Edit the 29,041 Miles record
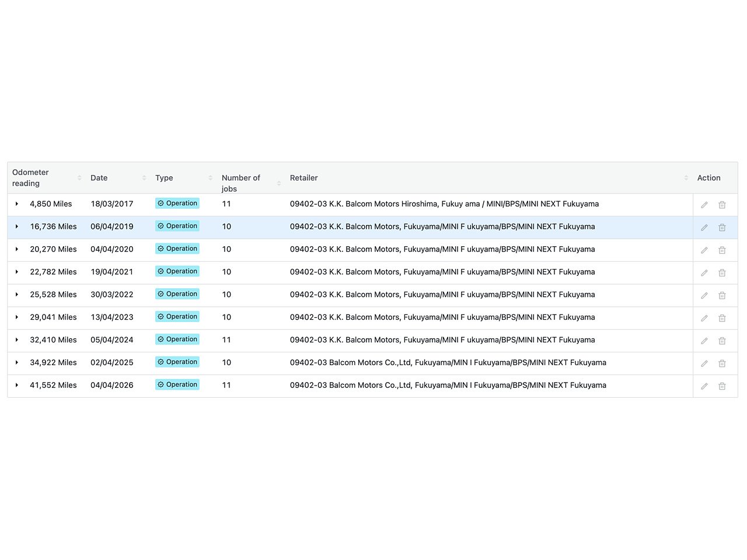Viewport: 747px width, 560px height. 704,318
